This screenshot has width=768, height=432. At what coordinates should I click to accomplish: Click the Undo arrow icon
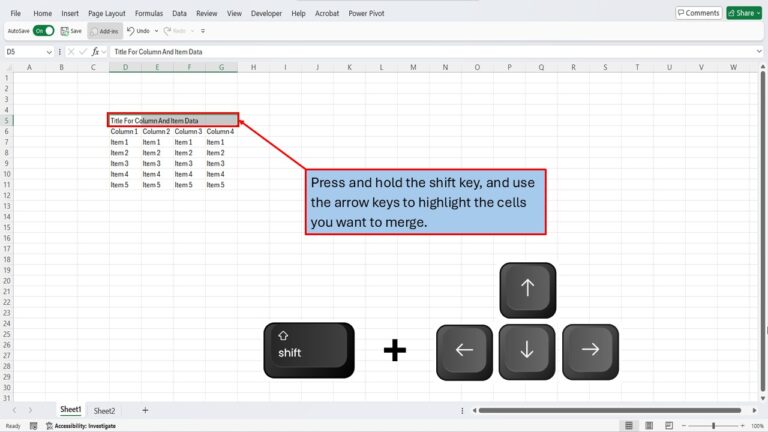point(131,31)
